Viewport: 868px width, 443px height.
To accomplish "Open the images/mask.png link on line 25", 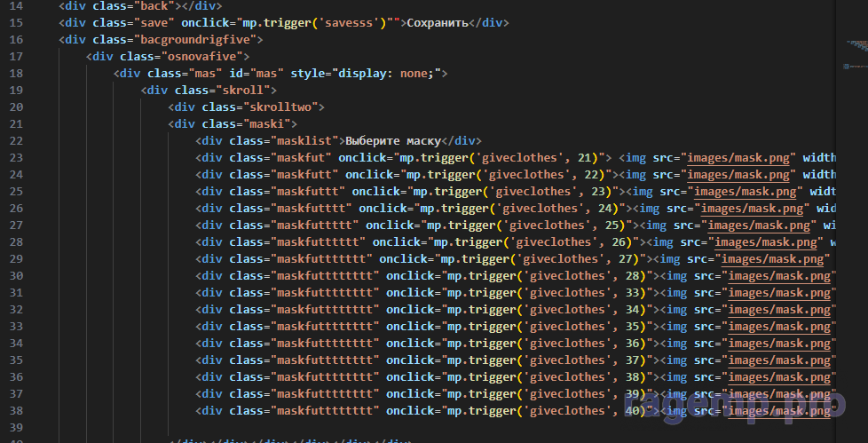I will click(x=748, y=191).
